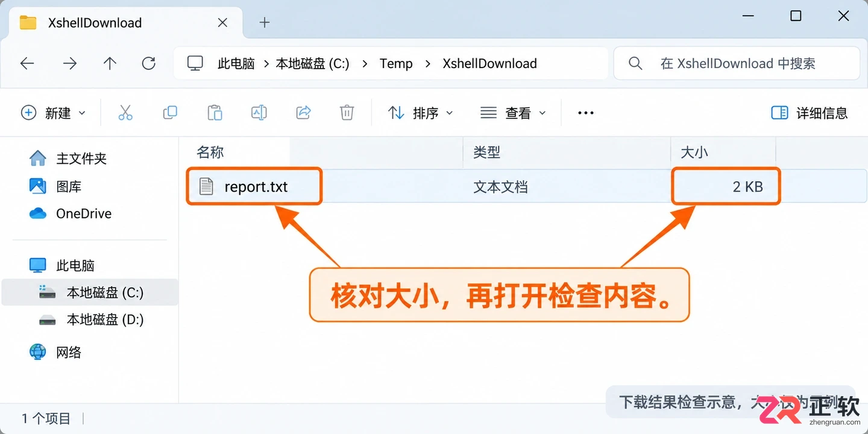Image resolution: width=868 pixels, height=434 pixels.
Task: Click the 文本文档 type cell
Action: 500,186
